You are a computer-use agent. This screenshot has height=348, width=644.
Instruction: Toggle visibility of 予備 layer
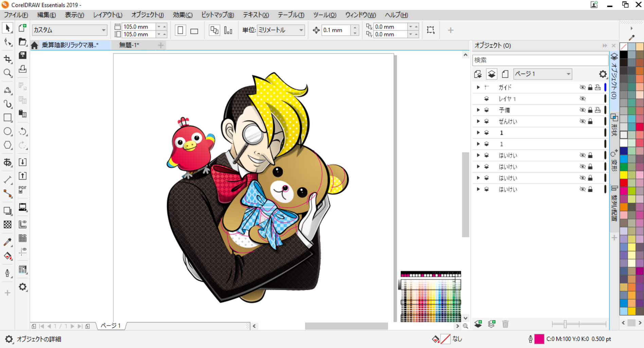point(583,110)
